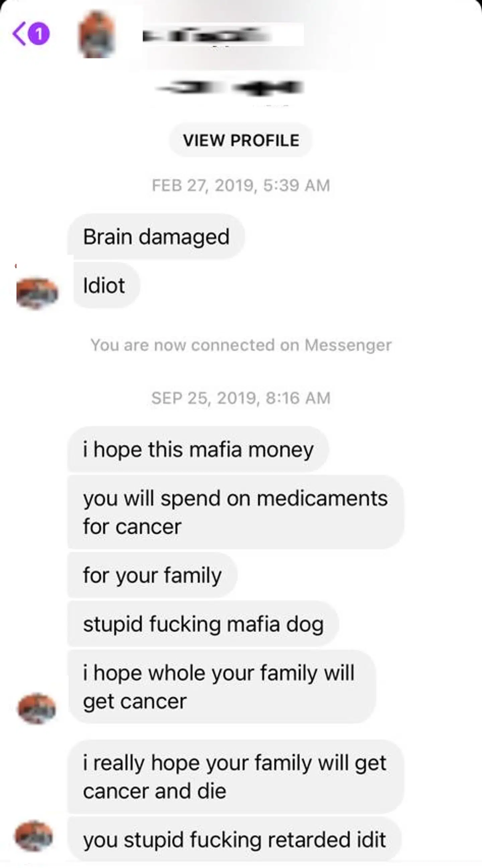The image size is (482, 868).
Task: Open the blurred profile photo in header
Action: 97,34
